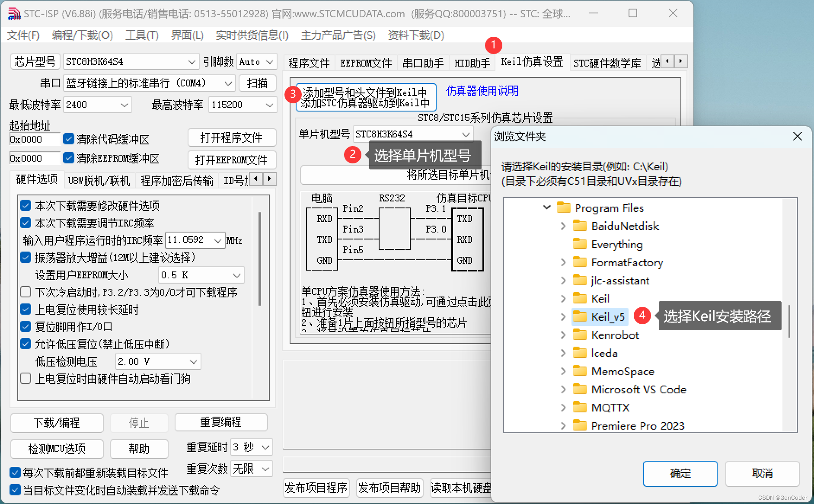Cancel folder dialog with 取消 button
Viewport: 814px width, 504px height.
click(x=762, y=474)
